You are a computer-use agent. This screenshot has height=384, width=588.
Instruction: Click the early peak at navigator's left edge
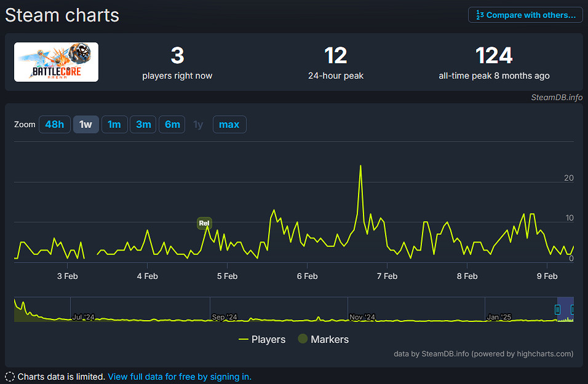coord(17,304)
